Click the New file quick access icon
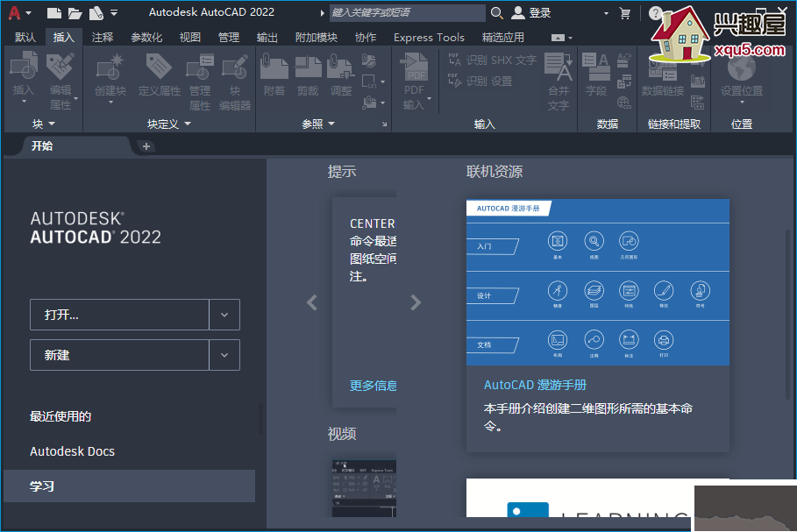Screen dimensions: 797x532 click(54, 12)
